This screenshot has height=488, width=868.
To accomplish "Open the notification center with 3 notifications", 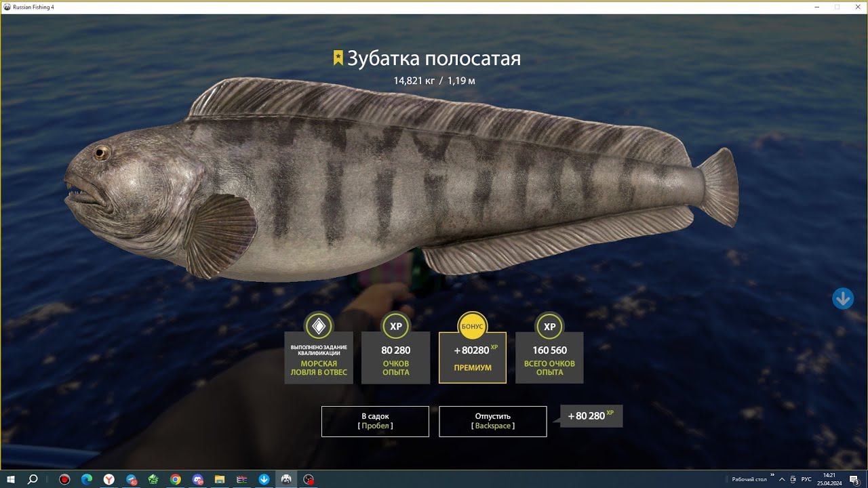I will click(x=854, y=479).
